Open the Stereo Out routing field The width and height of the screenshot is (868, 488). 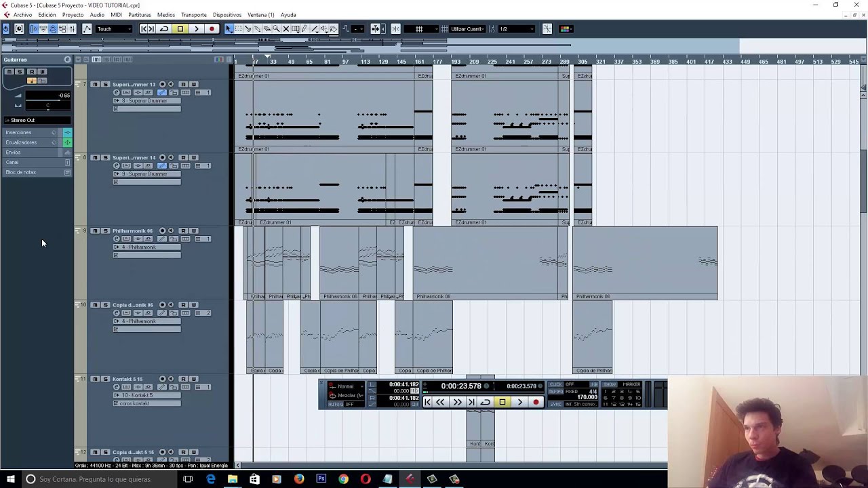click(37, 120)
